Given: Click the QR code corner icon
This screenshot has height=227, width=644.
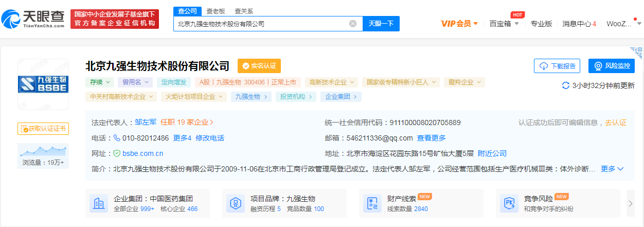Looking at the screenshot, I should point(636,53).
